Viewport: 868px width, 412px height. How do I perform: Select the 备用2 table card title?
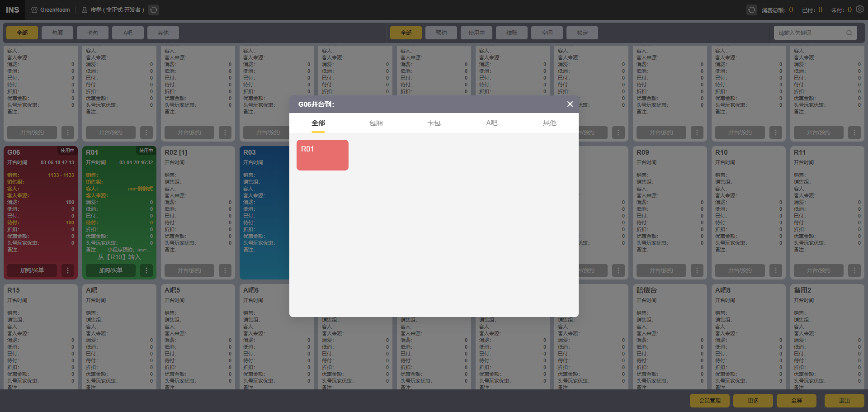pyautogui.click(x=802, y=290)
